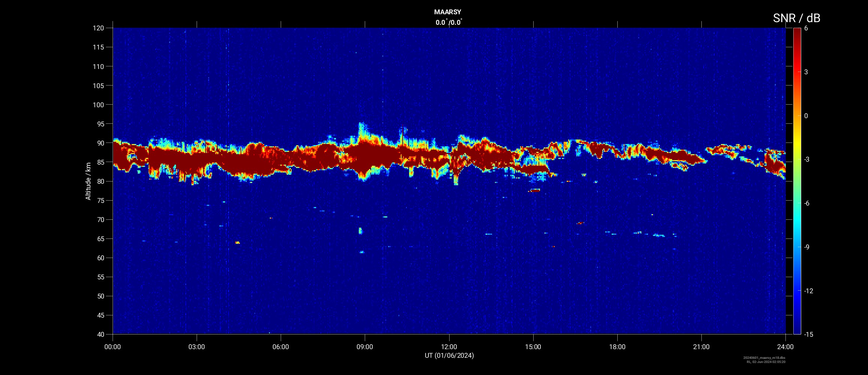Screen dimensions: 868x375
Task: Click the "21:00" time tick label
Action: (701, 347)
